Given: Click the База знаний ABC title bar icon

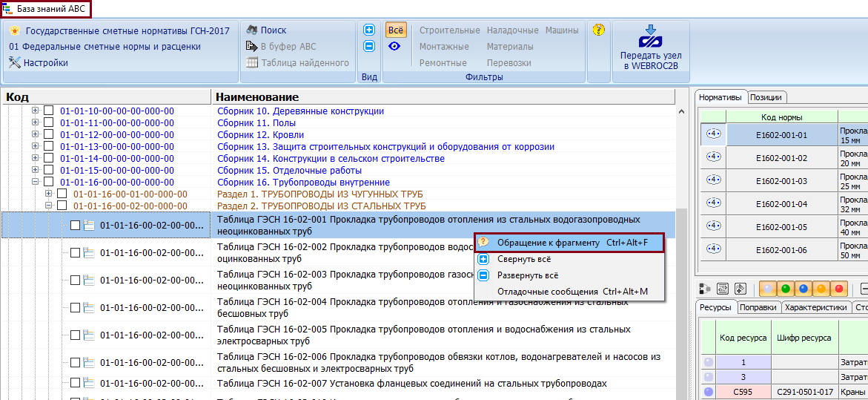Looking at the screenshot, I should pyautogui.click(x=7, y=10).
